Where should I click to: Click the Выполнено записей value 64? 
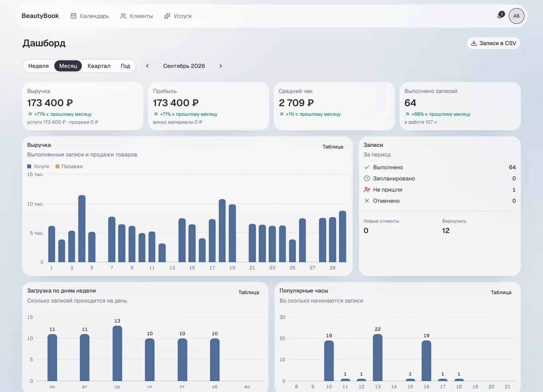410,103
